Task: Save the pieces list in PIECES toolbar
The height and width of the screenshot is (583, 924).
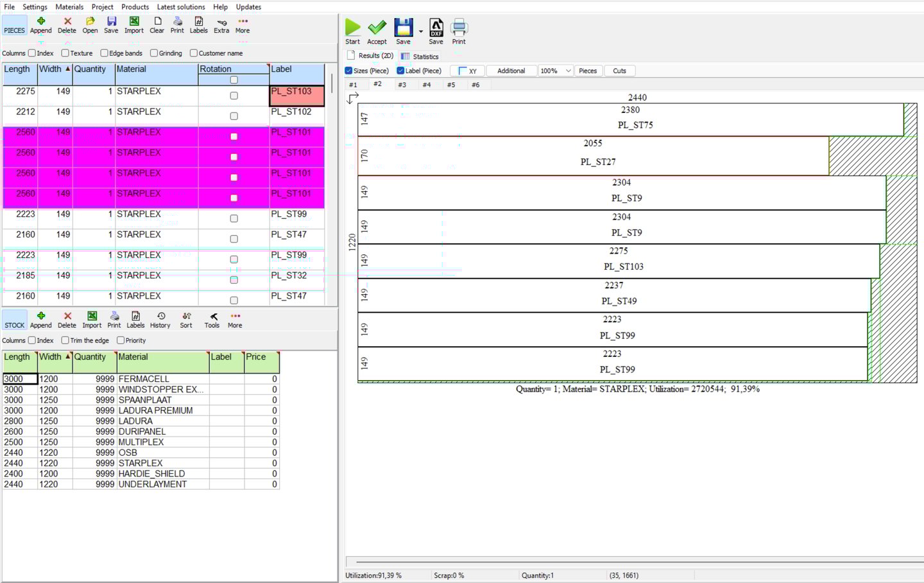Action: click(x=111, y=25)
